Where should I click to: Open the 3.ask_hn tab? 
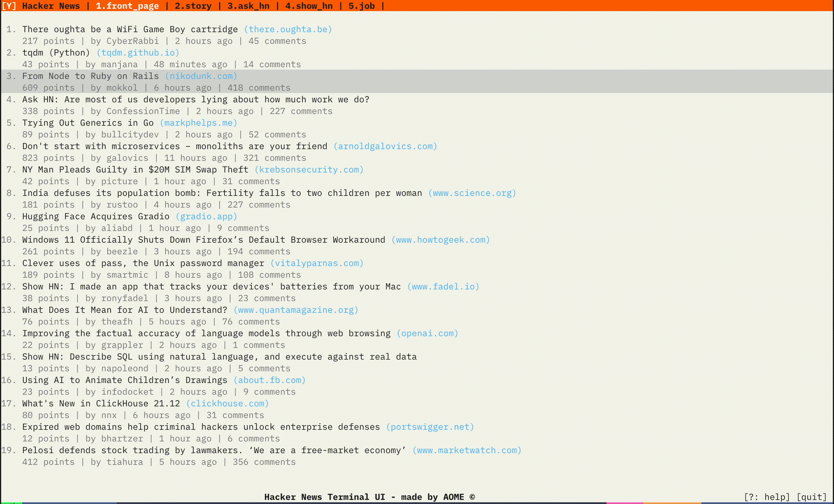(248, 6)
